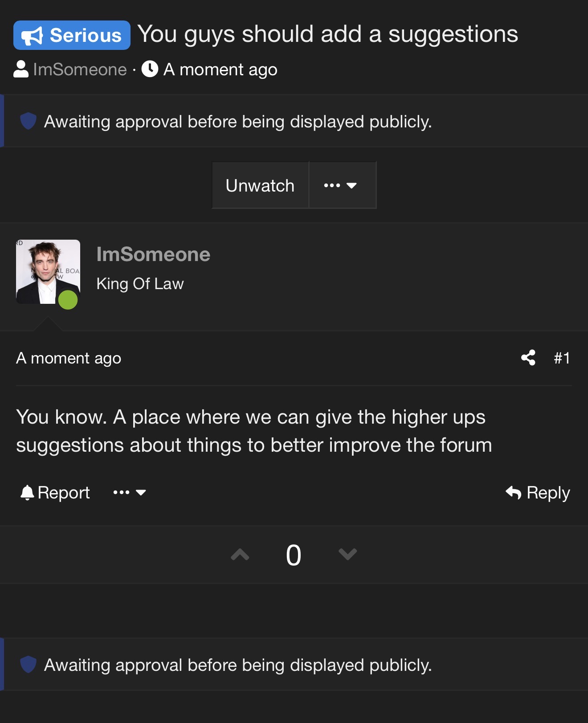Image resolution: width=588 pixels, height=723 pixels.
Task: Share post #1 via share icon
Action: click(528, 358)
